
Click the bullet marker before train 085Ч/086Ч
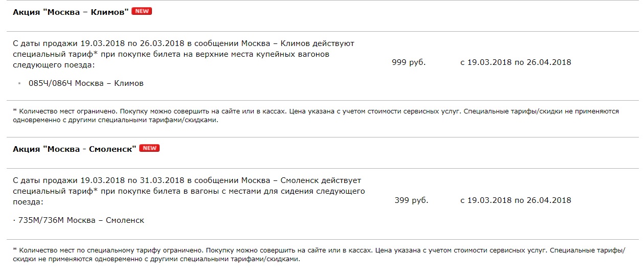[x=19, y=83]
